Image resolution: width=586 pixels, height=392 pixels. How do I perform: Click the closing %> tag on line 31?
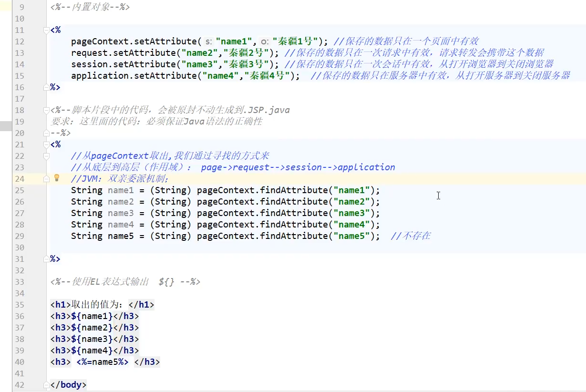[x=55, y=259]
